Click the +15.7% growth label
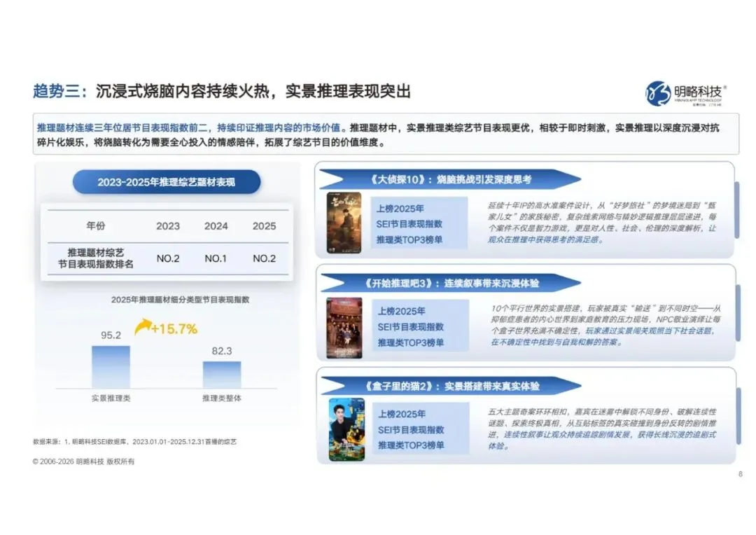This screenshot has height=535, width=756. coord(174,329)
